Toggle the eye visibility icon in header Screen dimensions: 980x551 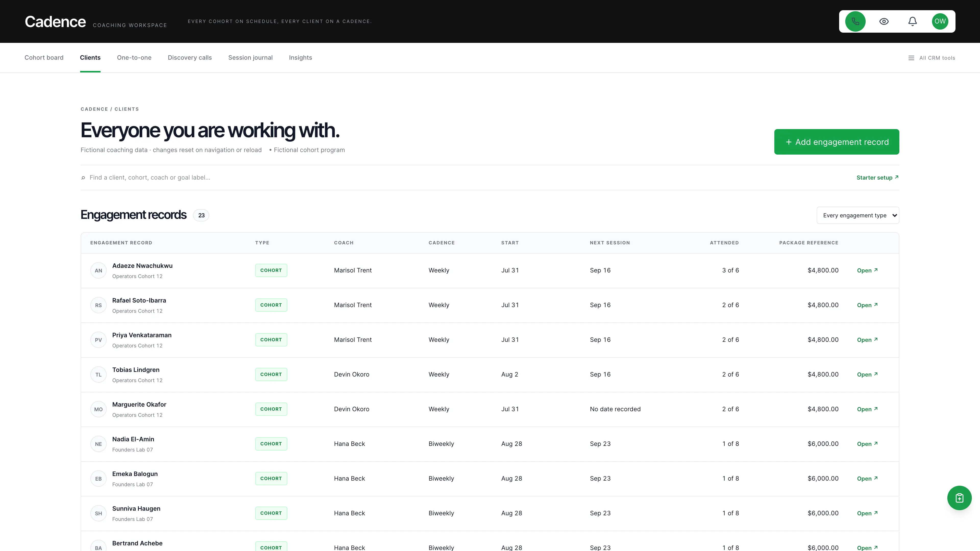click(884, 21)
